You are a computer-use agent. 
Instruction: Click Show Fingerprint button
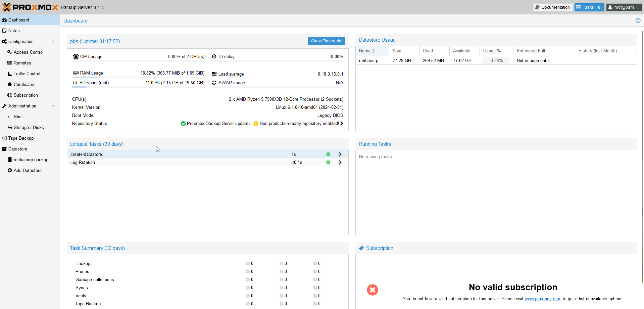pyautogui.click(x=327, y=41)
